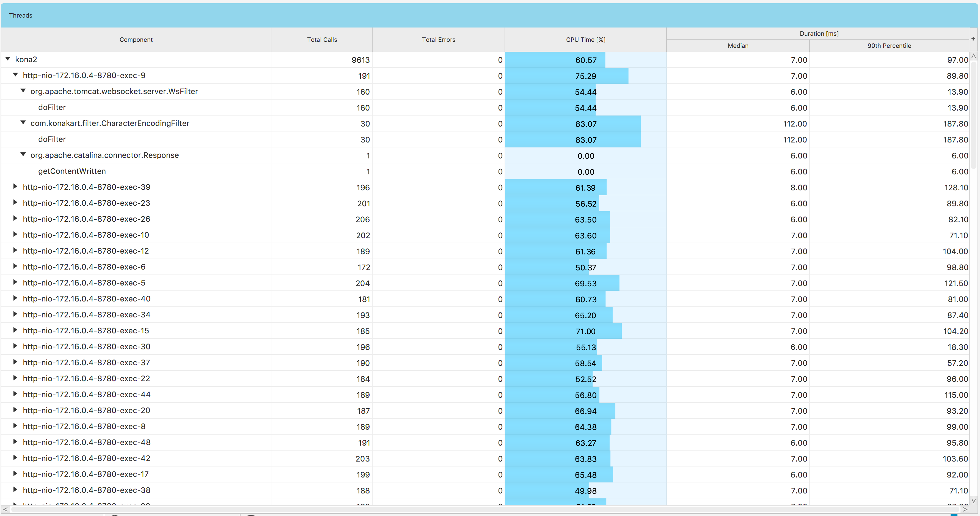The height and width of the screenshot is (516, 980).
Task: Expand thread exec-23
Action: point(15,202)
